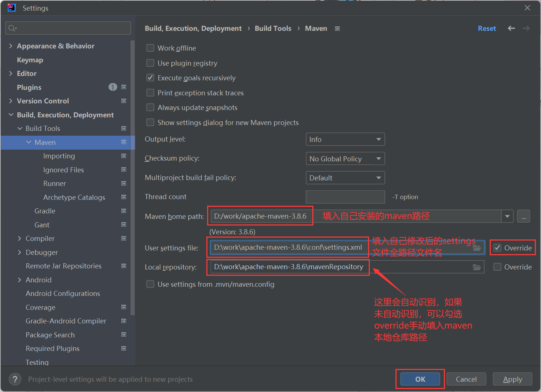The height and width of the screenshot is (392, 541).
Task: Click the Plugins update count badge
Action: click(x=113, y=87)
